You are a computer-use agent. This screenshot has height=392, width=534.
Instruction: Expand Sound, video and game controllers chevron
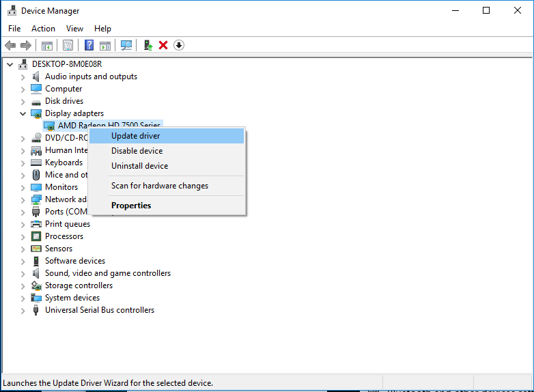(x=23, y=274)
